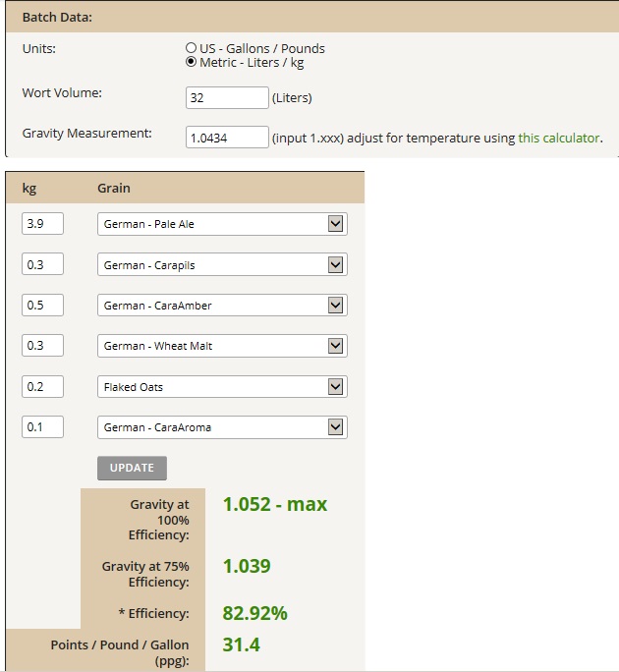
Task: Open the German - CaraAmber grain dropdown
Action: (222, 306)
